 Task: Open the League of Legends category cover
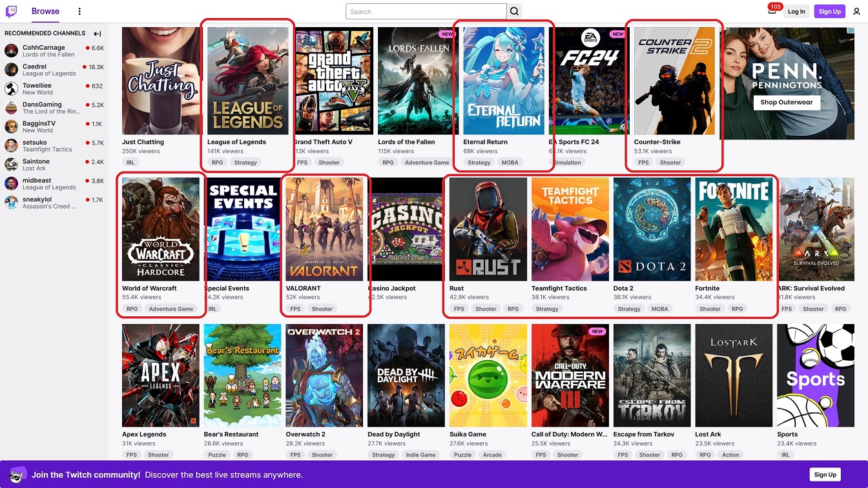pyautogui.click(x=248, y=81)
